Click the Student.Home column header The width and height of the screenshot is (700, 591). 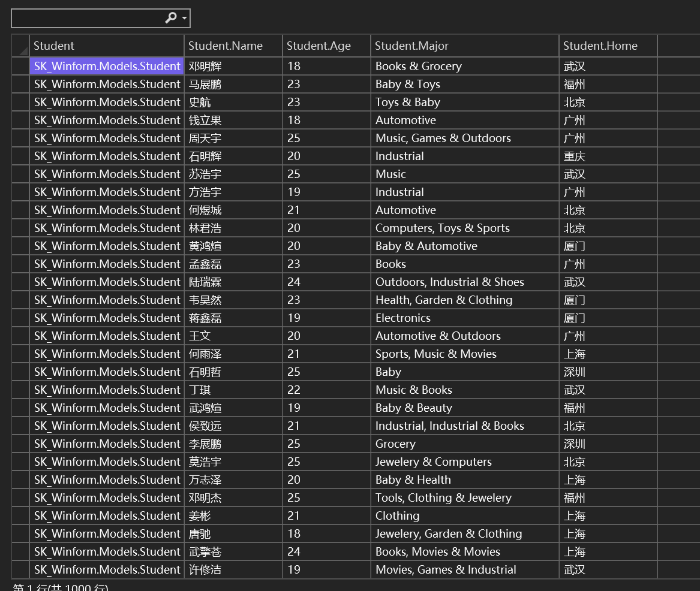(x=608, y=46)
